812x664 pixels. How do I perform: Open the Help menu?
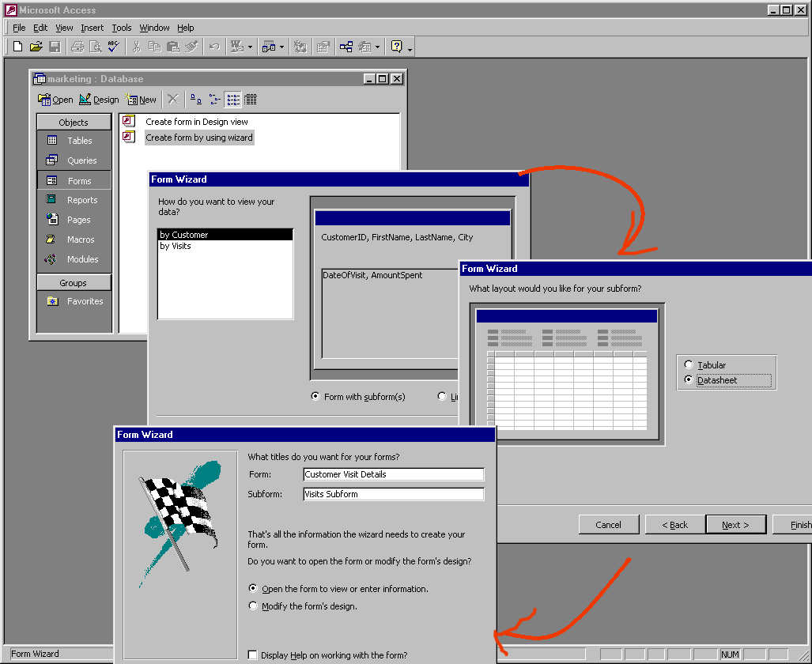pyautogui.click(x=185, y=28)
